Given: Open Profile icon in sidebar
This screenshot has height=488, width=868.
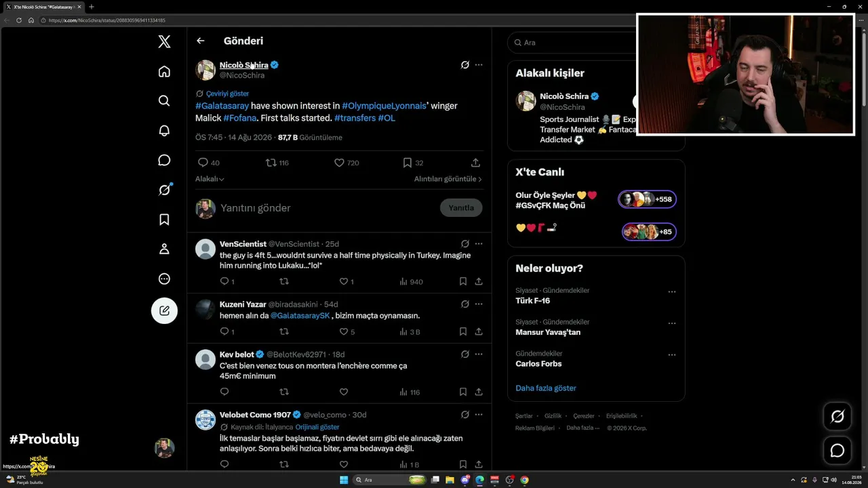Looking at the screenshot, I should click(x=164, y=249).
